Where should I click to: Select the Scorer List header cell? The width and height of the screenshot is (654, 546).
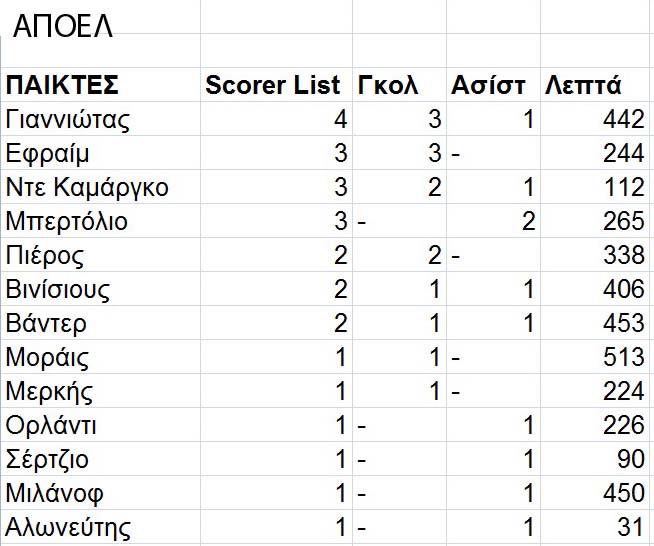click(x=272, y=84)
